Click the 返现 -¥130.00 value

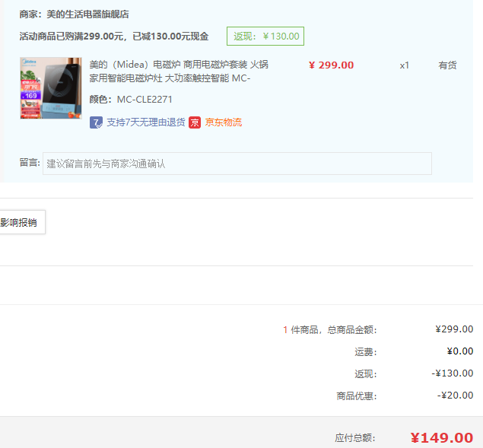click(453, 373)
